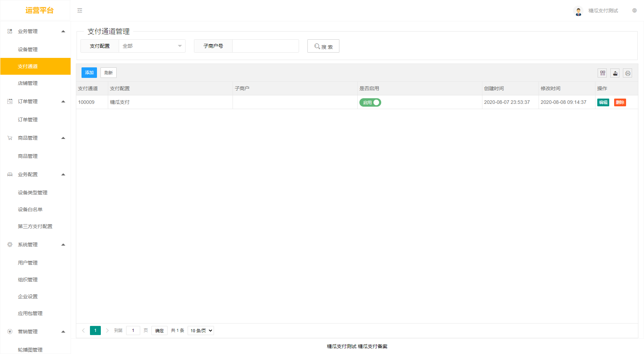The height and width of the screenshot is (354, 644).
Task: Click the 搜索 search button
Action: [323, 46]
